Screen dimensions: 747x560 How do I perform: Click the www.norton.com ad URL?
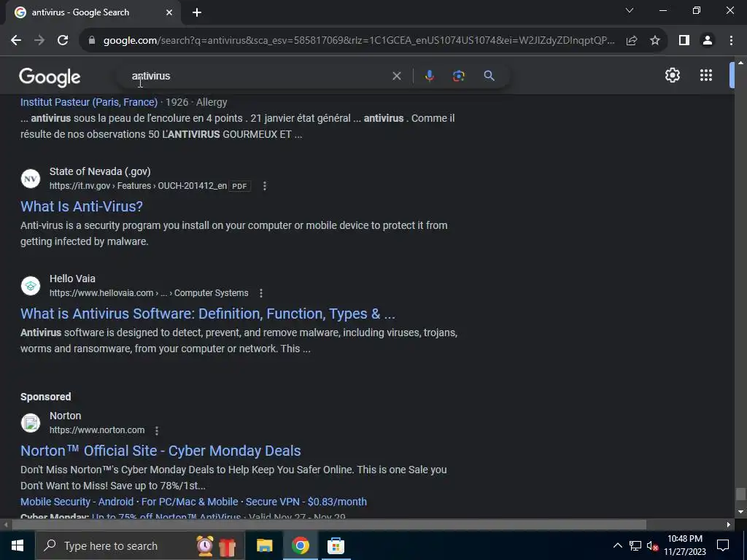click(x=97, y=430)
